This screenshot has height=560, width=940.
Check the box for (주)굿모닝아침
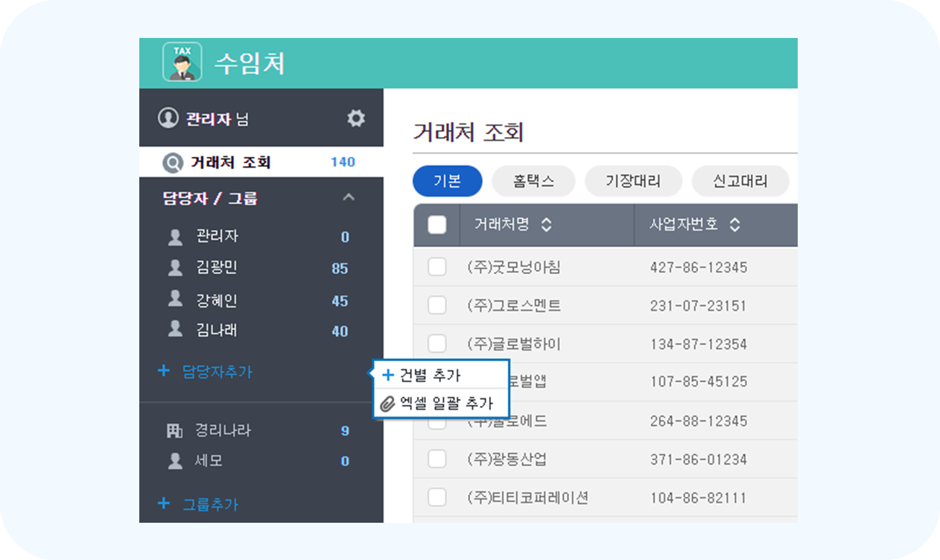pyautogui.click(x=437, y=267)
